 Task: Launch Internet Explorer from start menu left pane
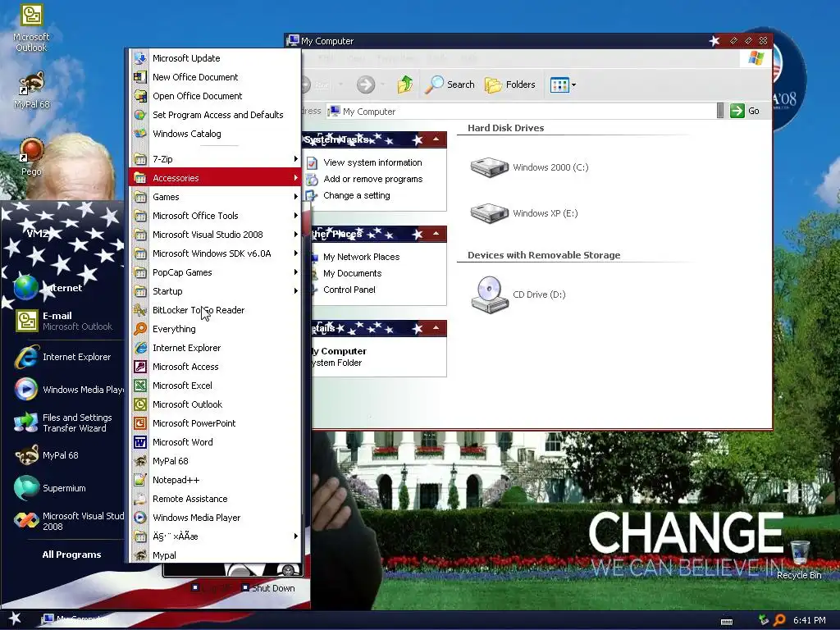[x=62, y=357]
